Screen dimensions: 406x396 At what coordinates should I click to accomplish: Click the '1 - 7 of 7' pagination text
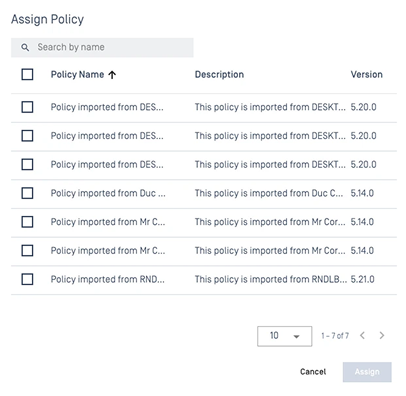coord(335,336)
